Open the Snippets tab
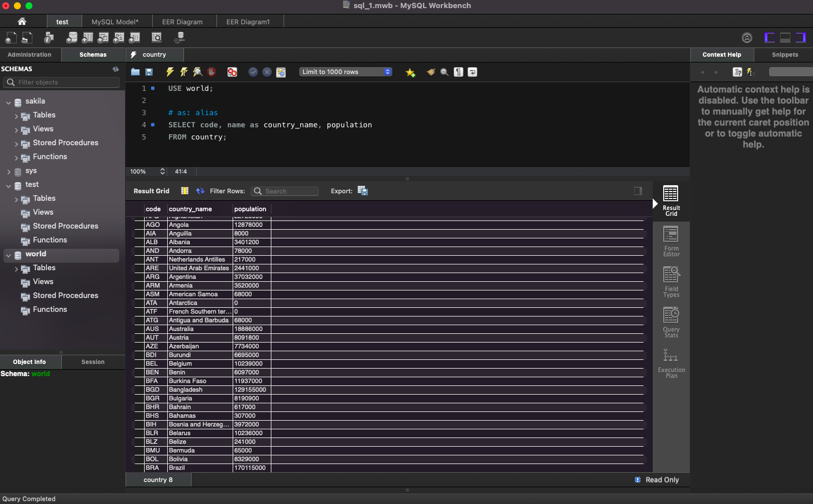Image resolution: width=813 pixels, height=504 pixels. pyautogui.click(x=785, y=54)
